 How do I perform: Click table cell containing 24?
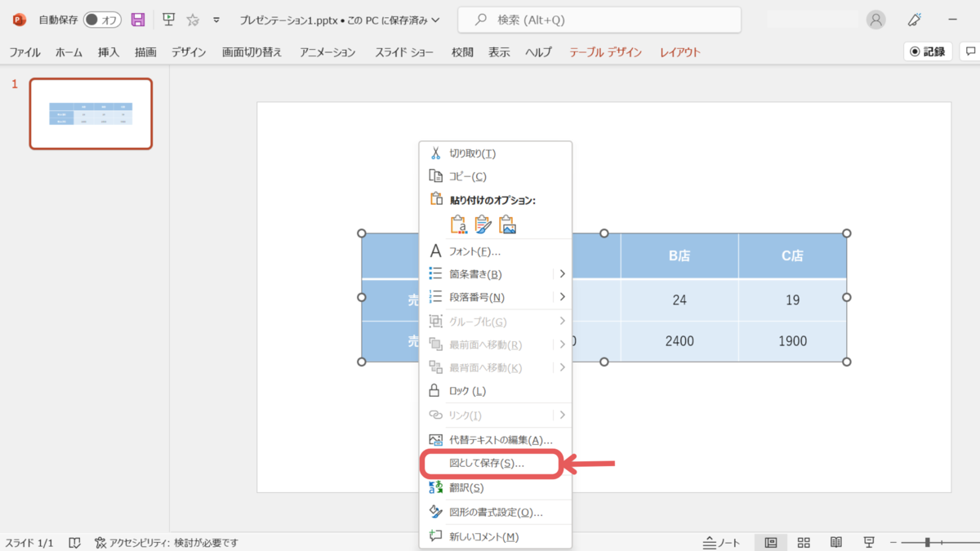tap(679, 300)
